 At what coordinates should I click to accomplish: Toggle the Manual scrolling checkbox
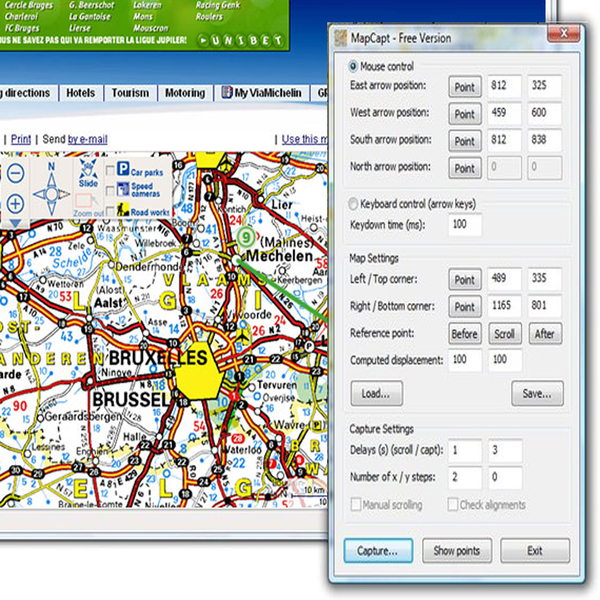[x=356, y=504]
